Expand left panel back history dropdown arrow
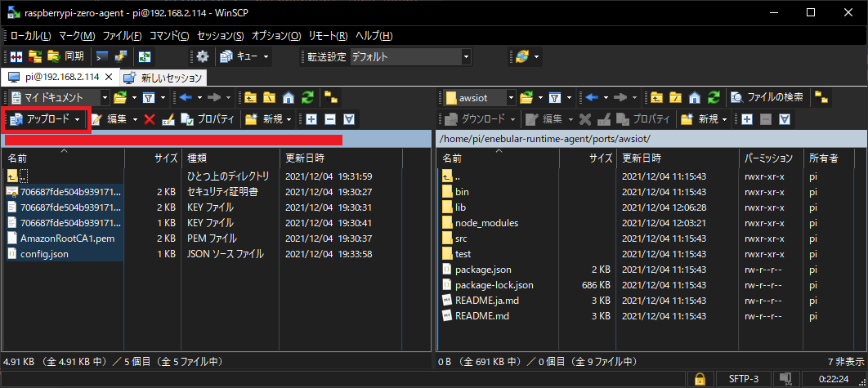Image resolution: width=868 pixels, height=388 pixels. (x=199, y=98)
